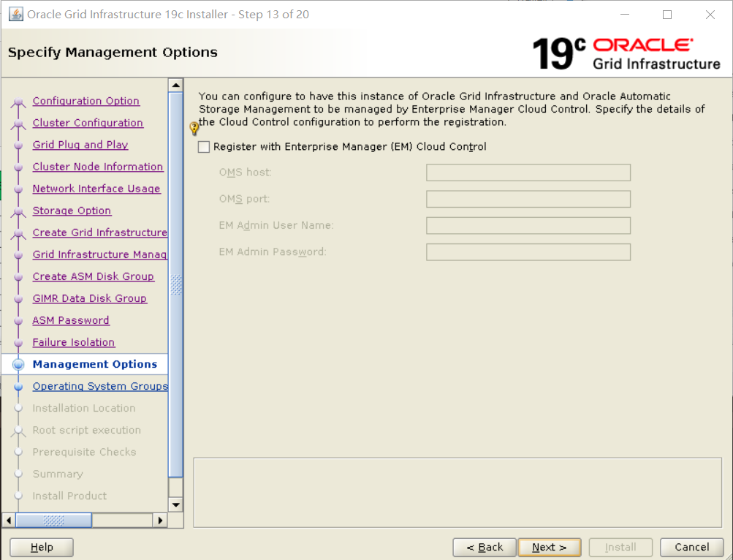
Task: Open the Grid Plug and Play step
Action: click(80, 145)
